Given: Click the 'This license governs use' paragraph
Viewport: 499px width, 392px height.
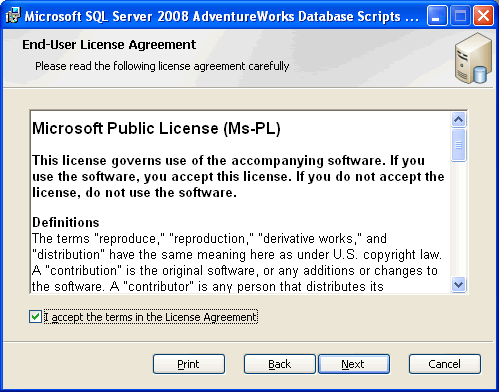Looking at the screenshot, I should click(x=238, y=177).
